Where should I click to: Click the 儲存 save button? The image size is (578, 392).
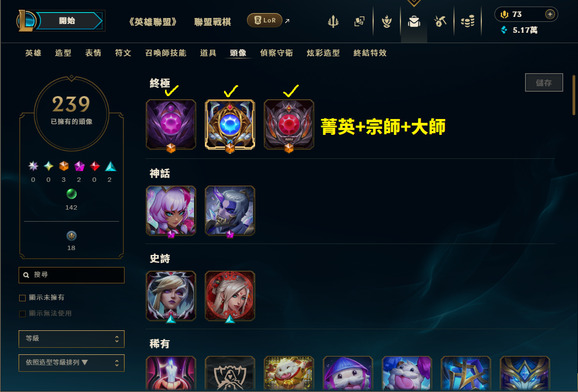pos(544,82)
